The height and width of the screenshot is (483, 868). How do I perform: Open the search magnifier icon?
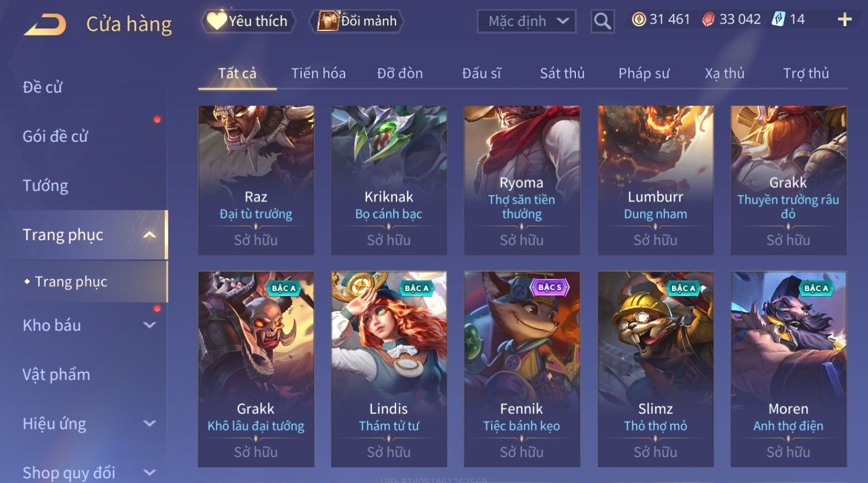pyautogui.click(x=602, y=21)
